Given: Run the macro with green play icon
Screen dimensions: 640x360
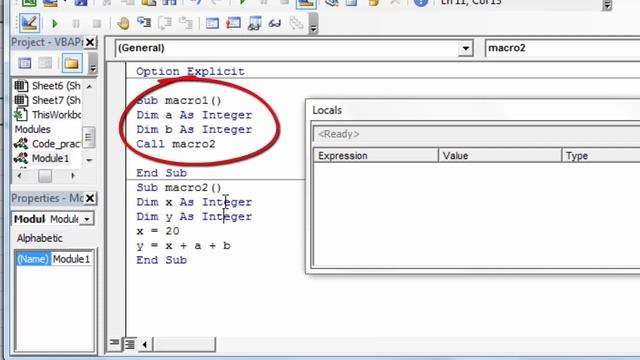Looking at the screenshot, I should point(54,24).
